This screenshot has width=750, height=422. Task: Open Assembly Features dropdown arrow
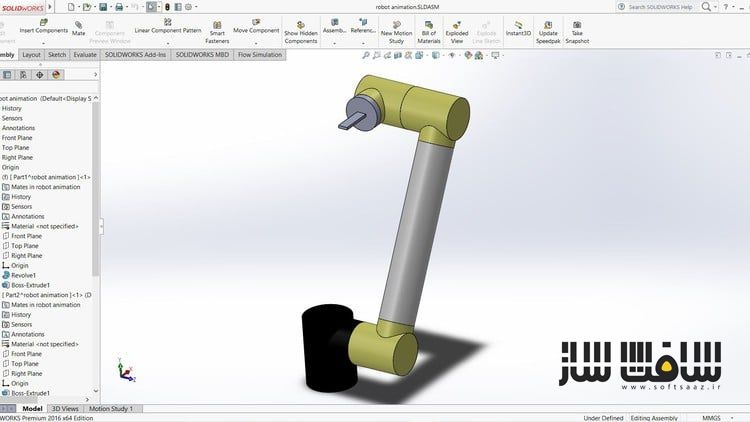point(334,44)
